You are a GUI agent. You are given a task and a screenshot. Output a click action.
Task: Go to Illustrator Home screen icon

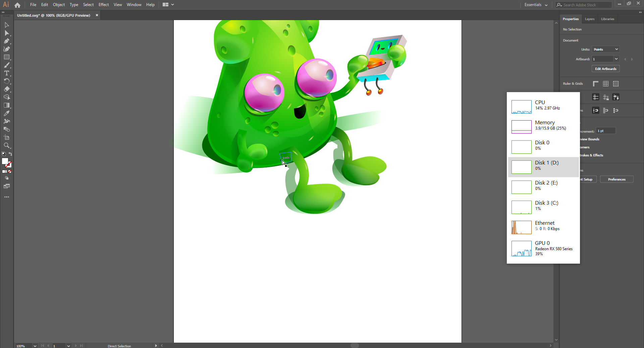coord(17,5)
